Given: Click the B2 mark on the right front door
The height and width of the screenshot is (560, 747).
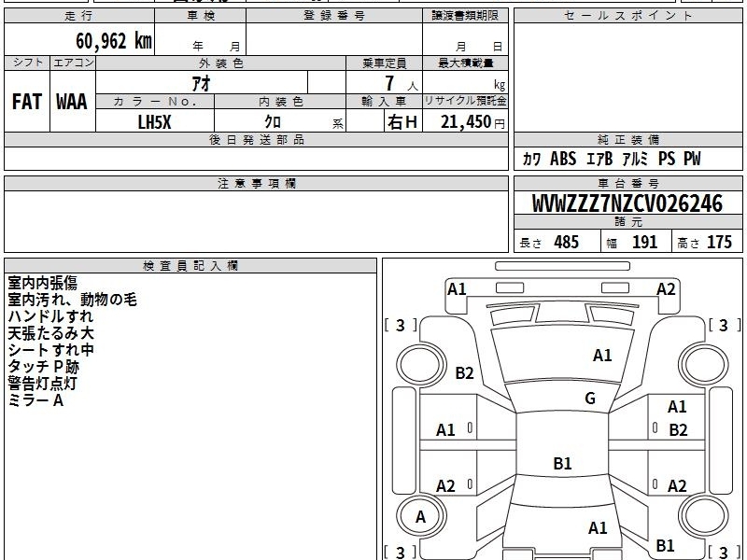Looking at the screenshot, I should point(678,430).
